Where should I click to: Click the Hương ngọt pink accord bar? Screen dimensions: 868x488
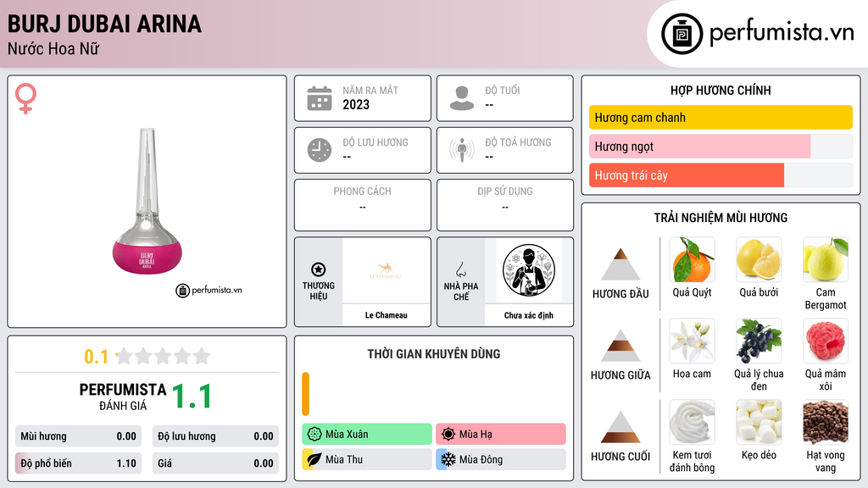[x=699, y=147]
